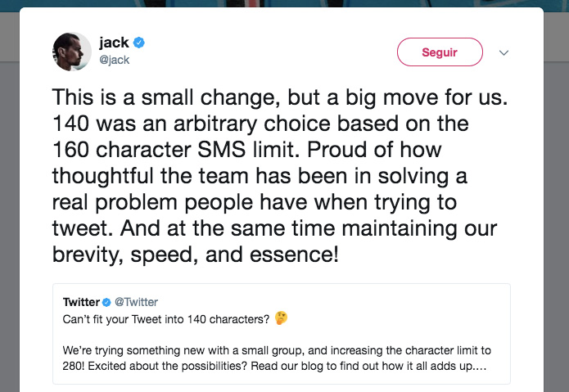
Task: Click the blue verified badge next to jack
Action: tap(139, 43)
